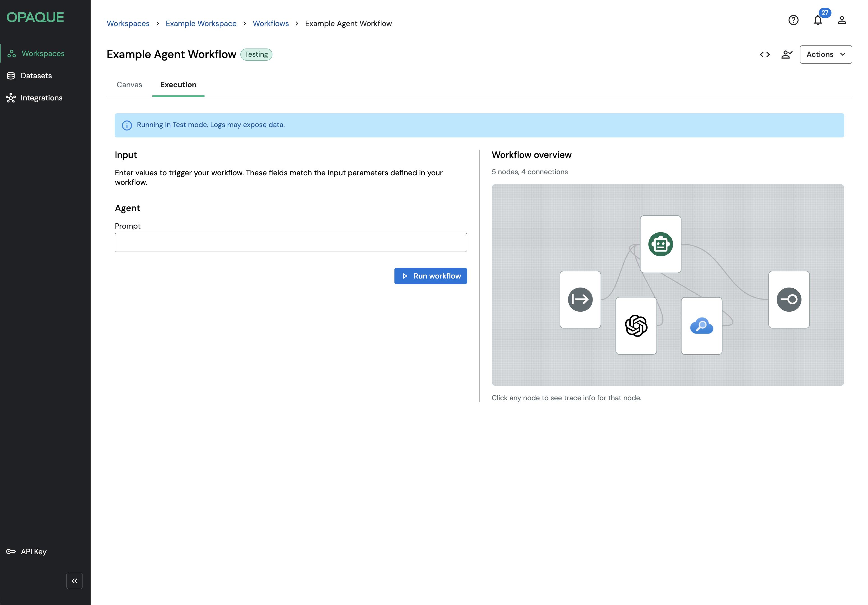
Task: Expand the Actions dropdown
Action: pyautogui.click(x=825, y=54)
